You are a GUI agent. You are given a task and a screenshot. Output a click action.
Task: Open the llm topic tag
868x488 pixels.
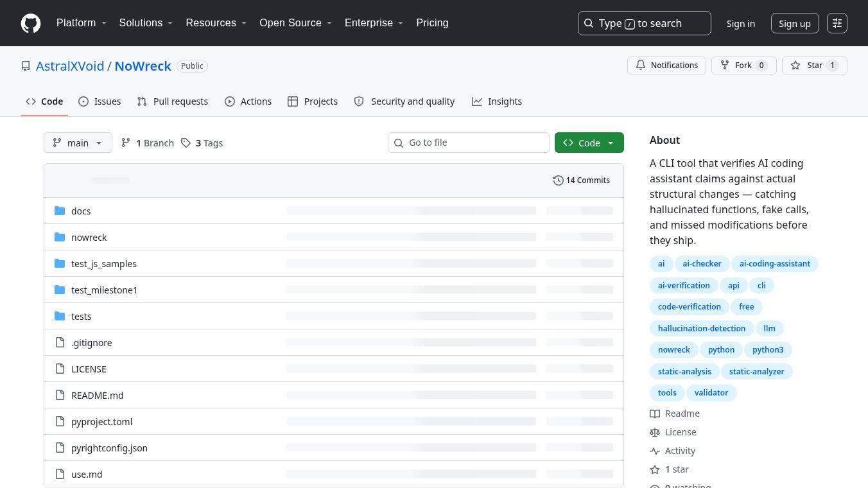[770, 328]
